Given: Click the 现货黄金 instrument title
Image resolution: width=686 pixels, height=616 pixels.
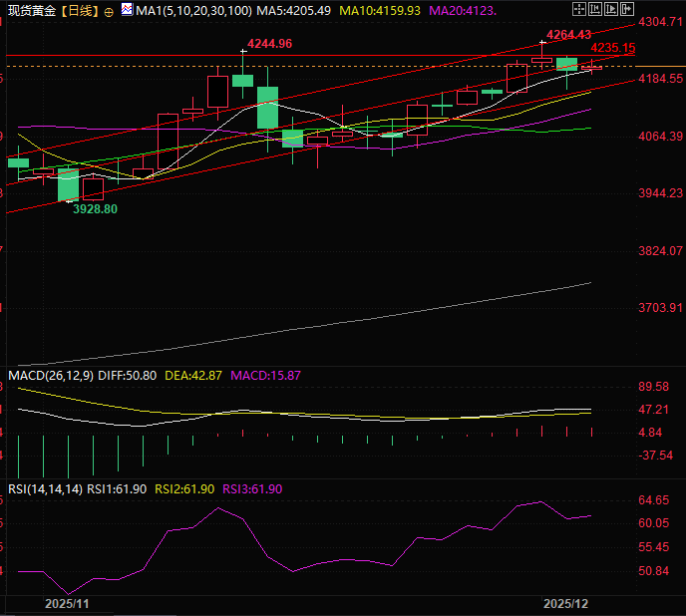Looking at the screenshot, I should [32, 11].
